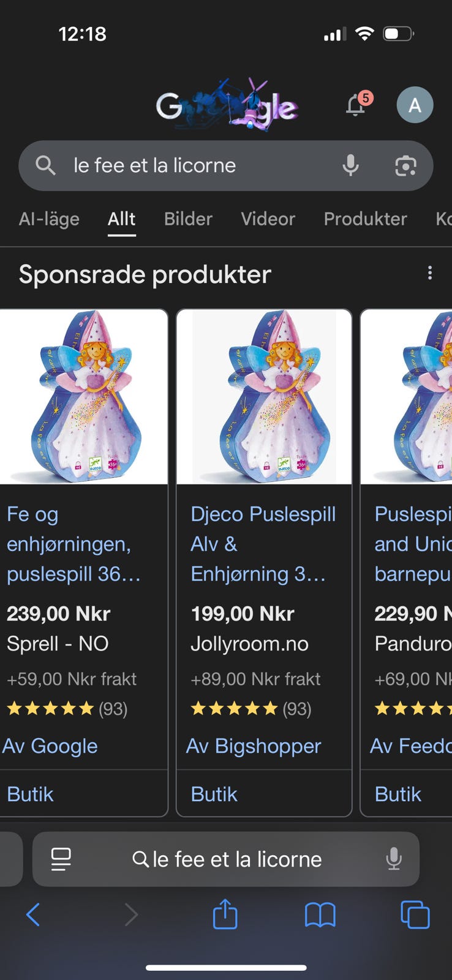The width and height of the screenshot is (452, 980).
Task: Tap the voice search microphone in Google search box
Action: tap(350, 165)
